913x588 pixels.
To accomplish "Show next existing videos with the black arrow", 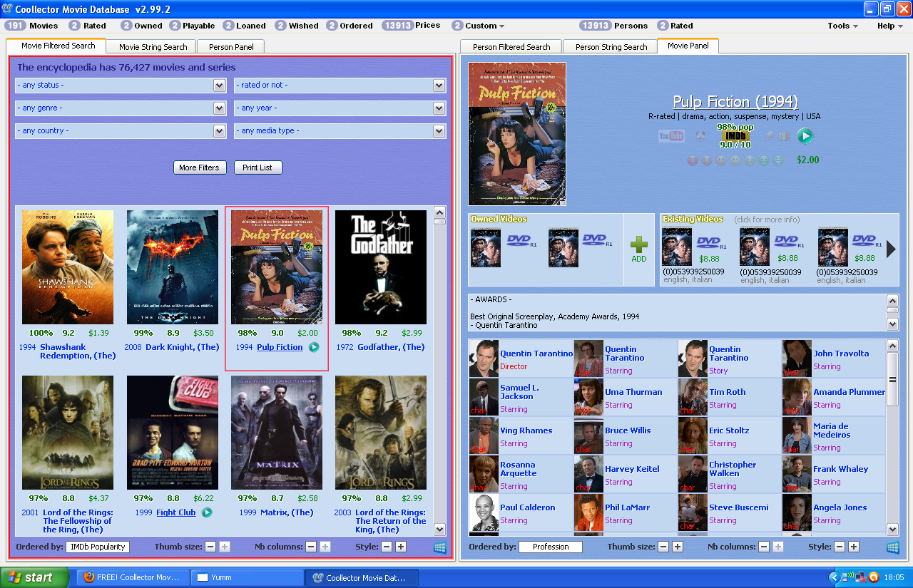I will [x=891, y=249].
